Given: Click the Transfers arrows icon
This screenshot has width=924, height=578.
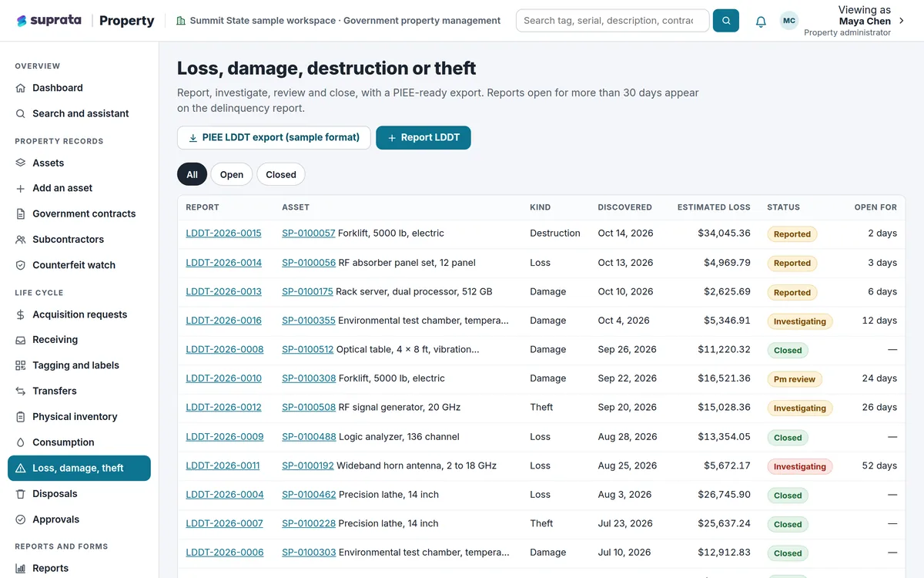Looking at the screenshot, I should click(x=21, y=391).
